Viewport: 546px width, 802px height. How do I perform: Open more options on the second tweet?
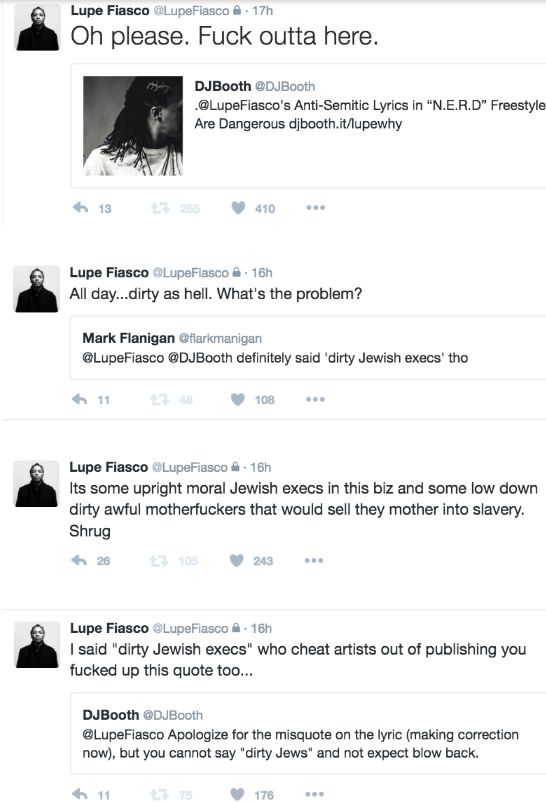[315, 399]
